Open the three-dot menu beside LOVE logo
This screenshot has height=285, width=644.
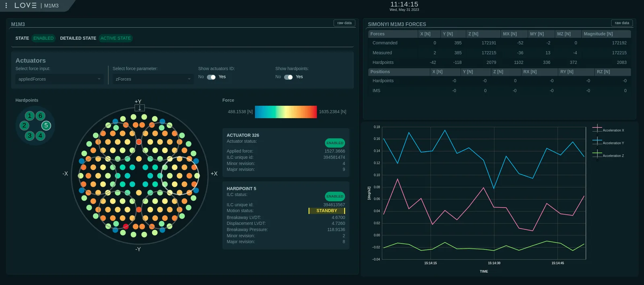click(6, 5)
